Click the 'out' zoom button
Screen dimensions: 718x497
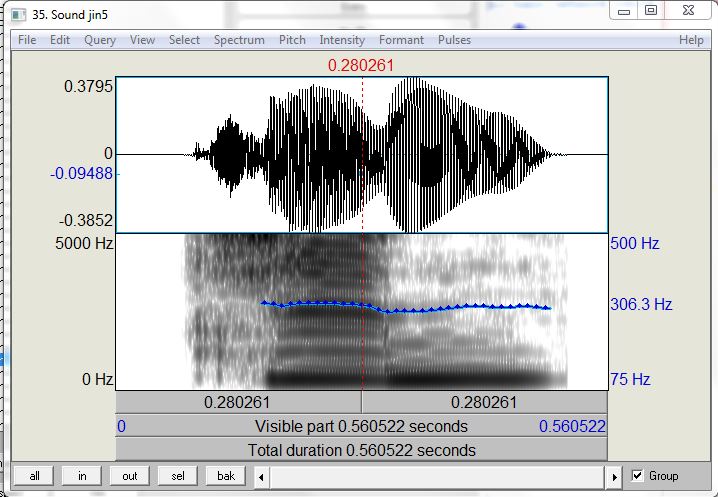130,476
